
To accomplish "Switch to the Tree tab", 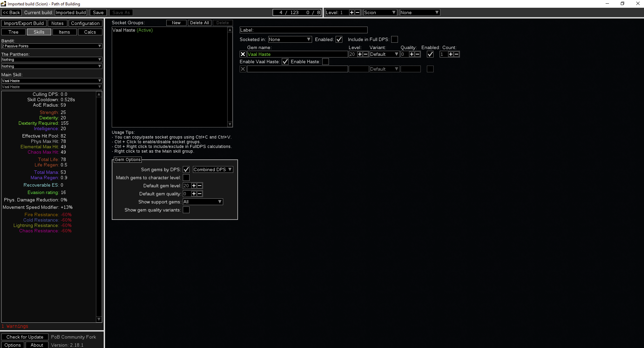I will point(13,32).
